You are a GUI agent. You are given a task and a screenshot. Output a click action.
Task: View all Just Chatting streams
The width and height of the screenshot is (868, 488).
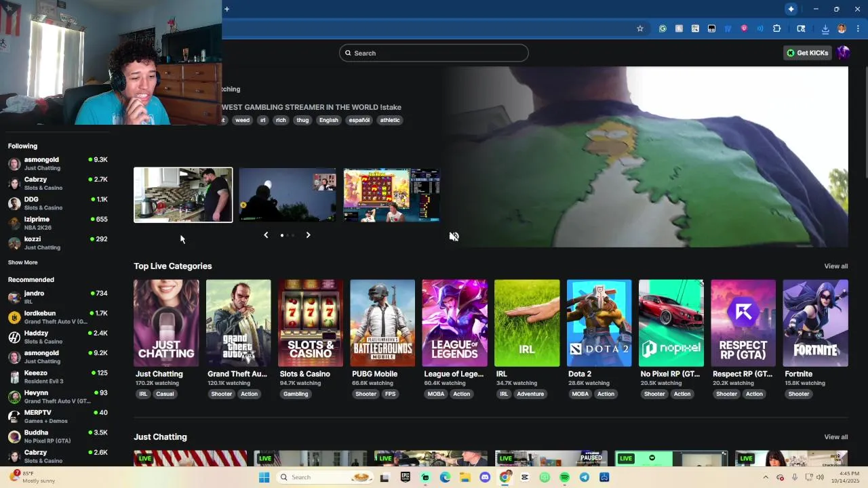point(836,437)
